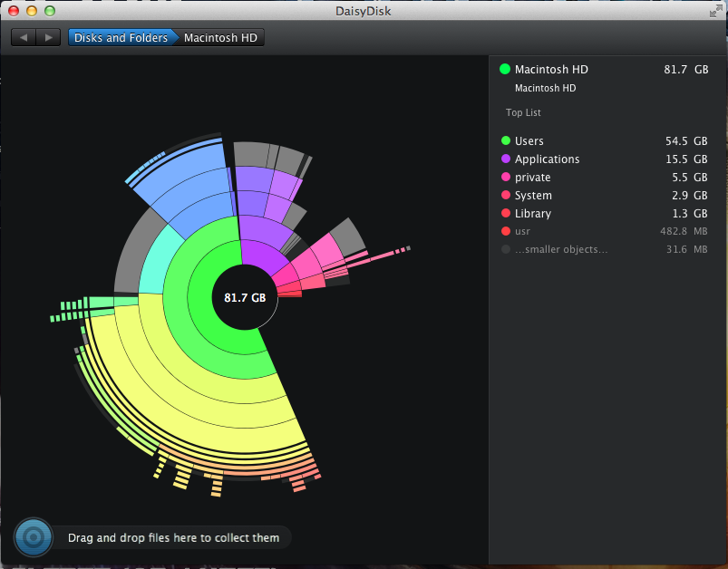The height and width of the screenshot is (569, 728).
Task: Click the 15.5 GB size value
Action: tap(686, 159)
